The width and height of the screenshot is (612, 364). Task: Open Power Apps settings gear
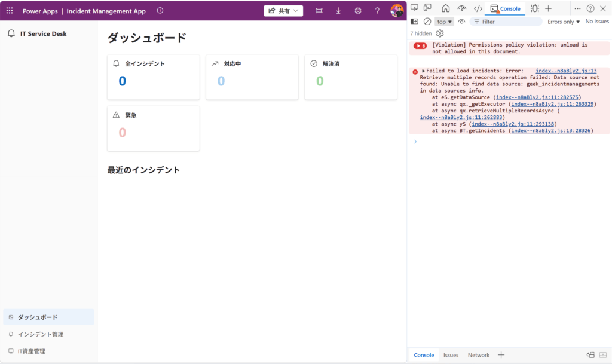tap(357, 11)
